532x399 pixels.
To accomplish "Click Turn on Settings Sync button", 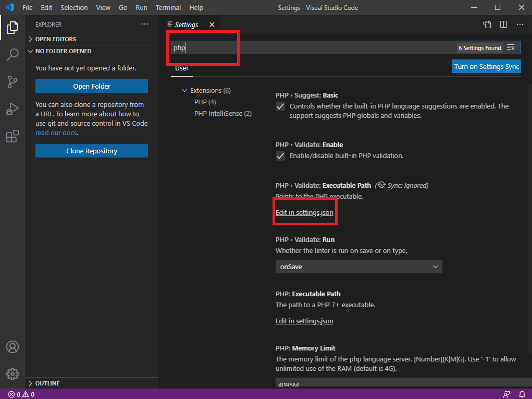I will coord(487,67).
